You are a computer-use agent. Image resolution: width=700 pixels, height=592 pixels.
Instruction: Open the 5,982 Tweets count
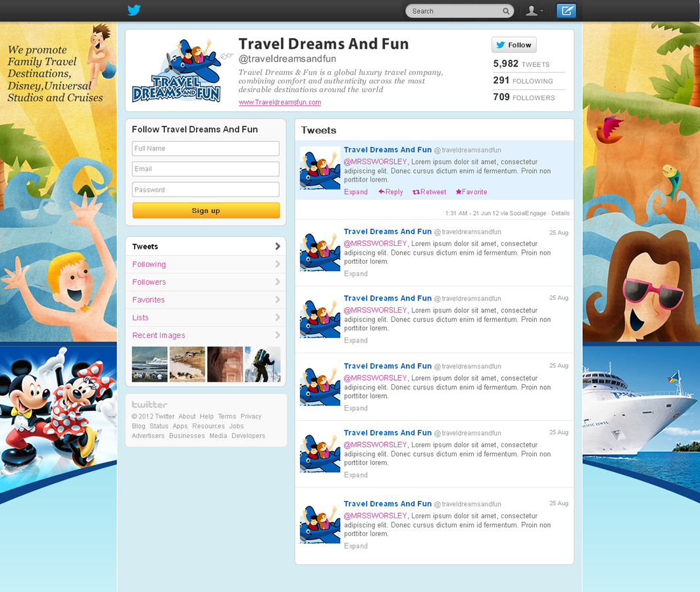click(x=522, y=64)
